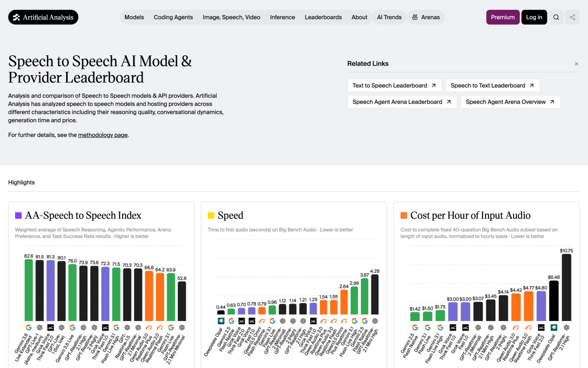Open the About menu
This screenshot has height=368, width=588.
[359, 17]
